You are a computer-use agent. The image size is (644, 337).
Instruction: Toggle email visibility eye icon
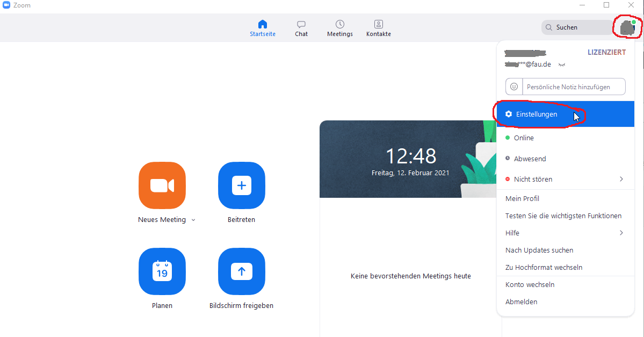[562, 64]
